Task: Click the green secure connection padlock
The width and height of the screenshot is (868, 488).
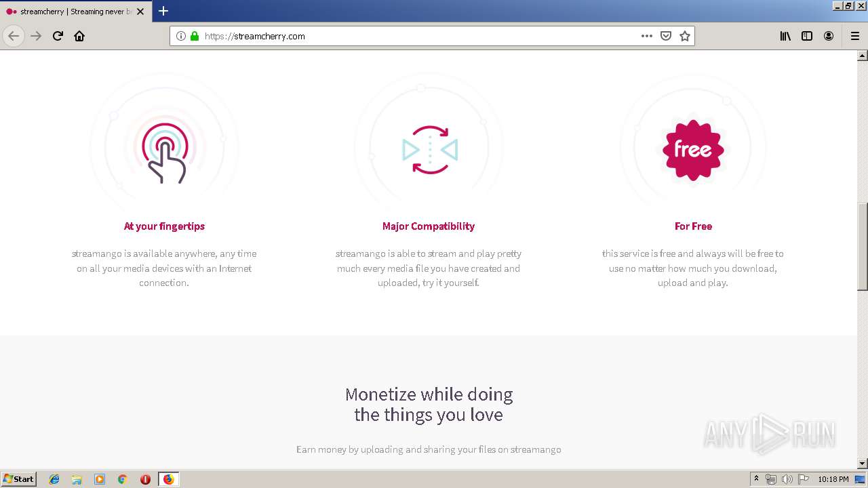Action: click(195, 36)
